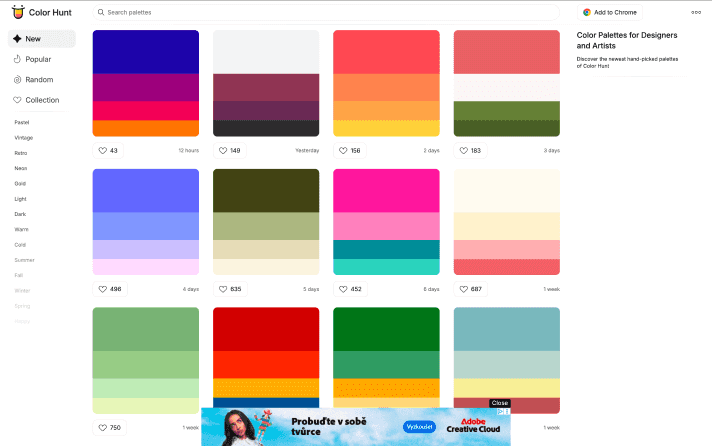Click the Color Hunt logo icon
This screenshot has height=446, width=712.
18,12
